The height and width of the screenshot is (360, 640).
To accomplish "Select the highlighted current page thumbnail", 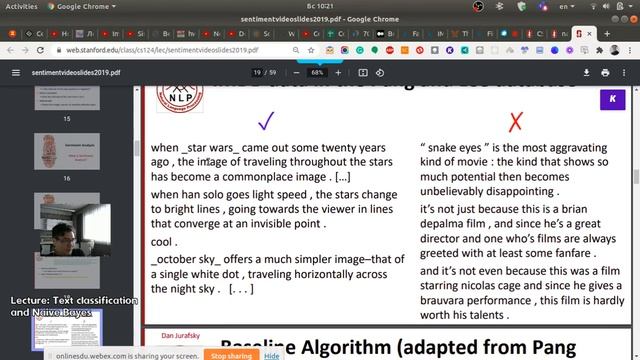I will pos(67,330).
